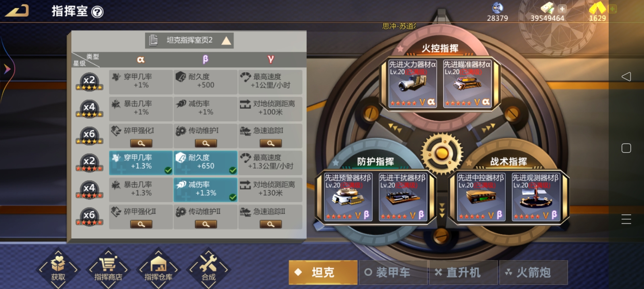The height and width of the screenshot is (289, 644).
Task: Select the 先进观测器材β equipment card
Action: tap(536, 197)
